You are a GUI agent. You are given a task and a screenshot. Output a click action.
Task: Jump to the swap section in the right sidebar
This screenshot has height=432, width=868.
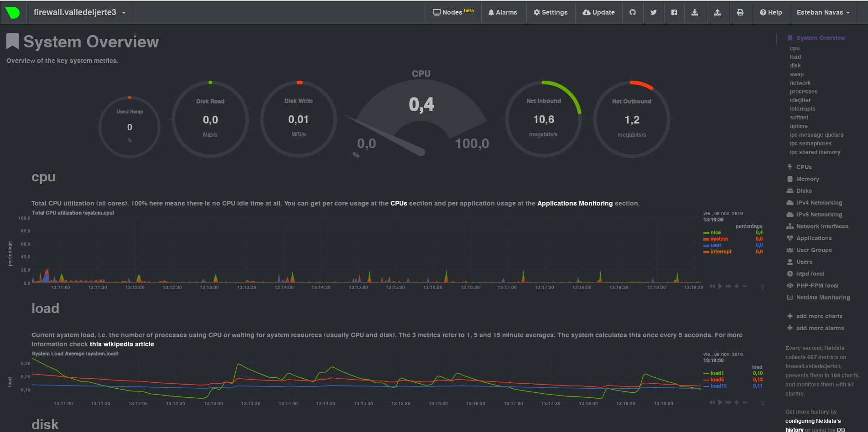click(796, 74)
